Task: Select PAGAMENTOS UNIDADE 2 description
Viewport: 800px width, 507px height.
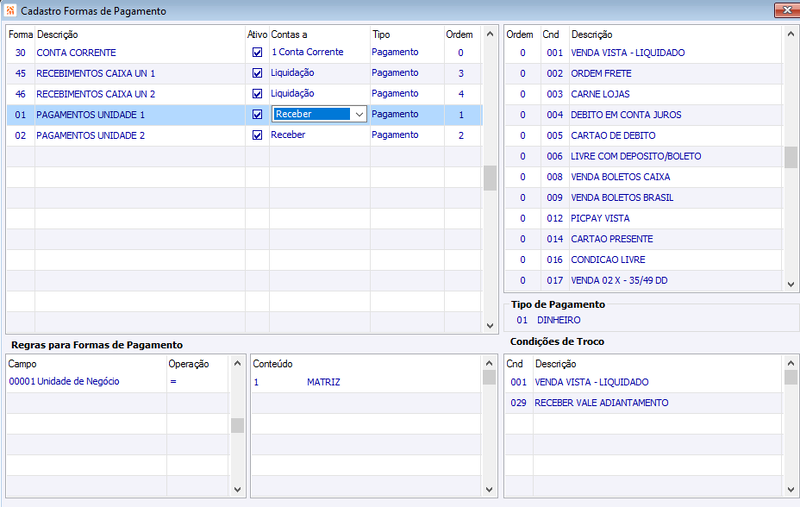Action: coord(90,136)
